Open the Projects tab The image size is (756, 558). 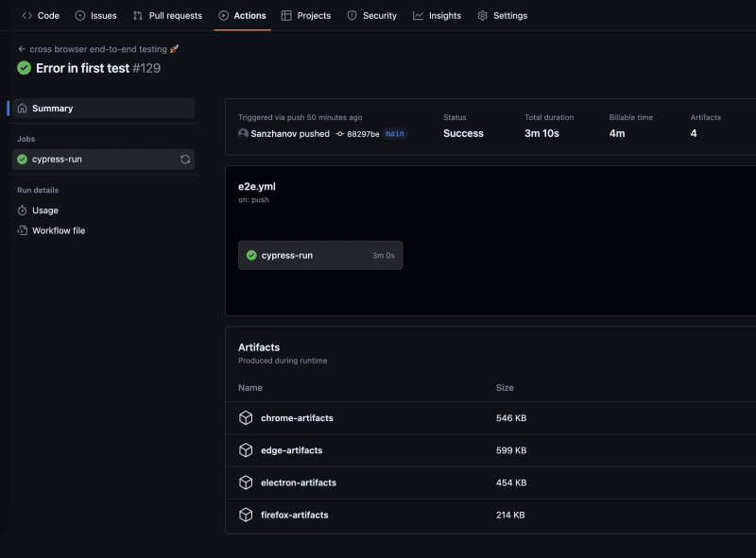306,15
